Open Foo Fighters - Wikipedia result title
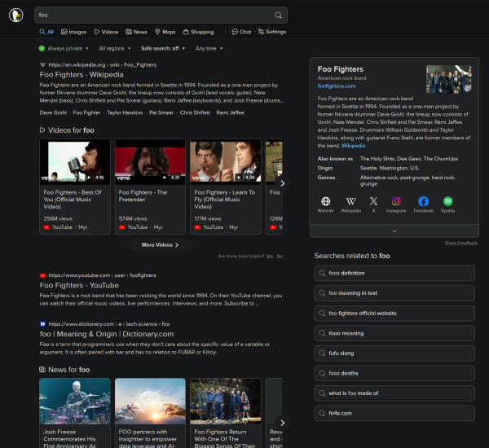 click(81, 74)
